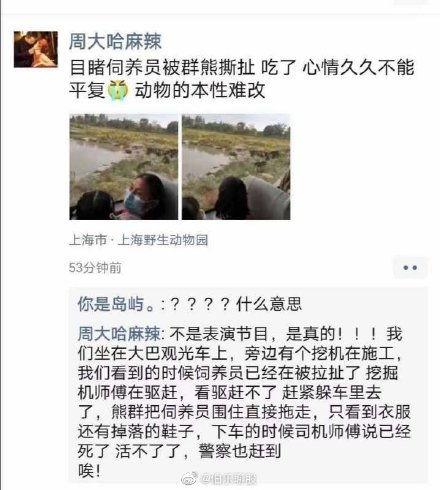Open location link 上海市·上海野生动物园
The image size is (440, 490).
pos(139,240)
